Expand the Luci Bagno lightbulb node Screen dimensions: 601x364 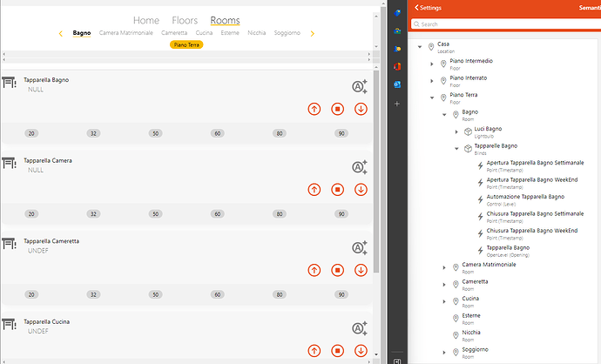(x=457, y=131)
